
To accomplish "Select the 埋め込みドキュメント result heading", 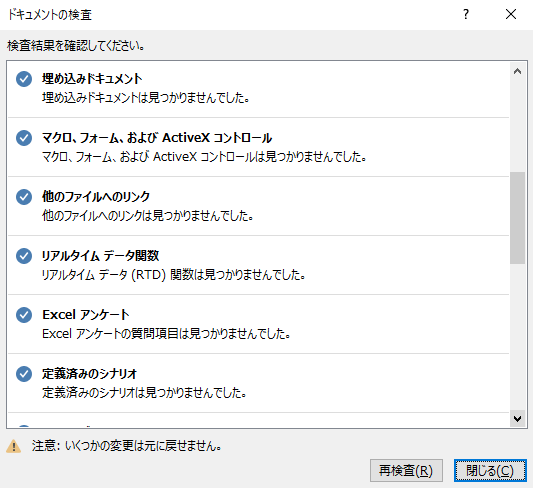I will [x=92, y=79].
